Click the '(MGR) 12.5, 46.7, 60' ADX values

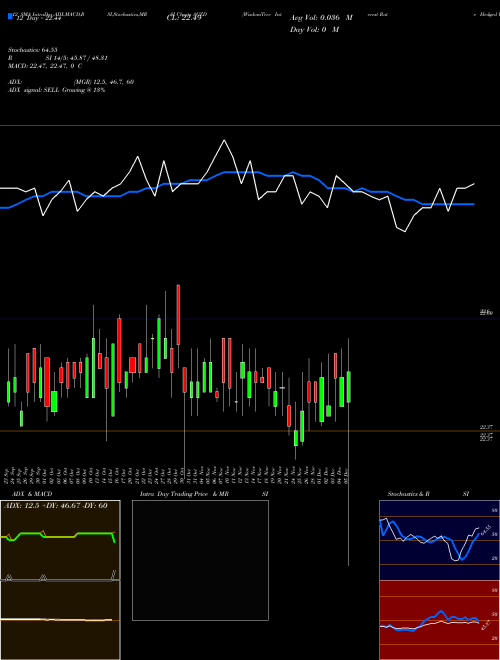click(x=104, y=82)
